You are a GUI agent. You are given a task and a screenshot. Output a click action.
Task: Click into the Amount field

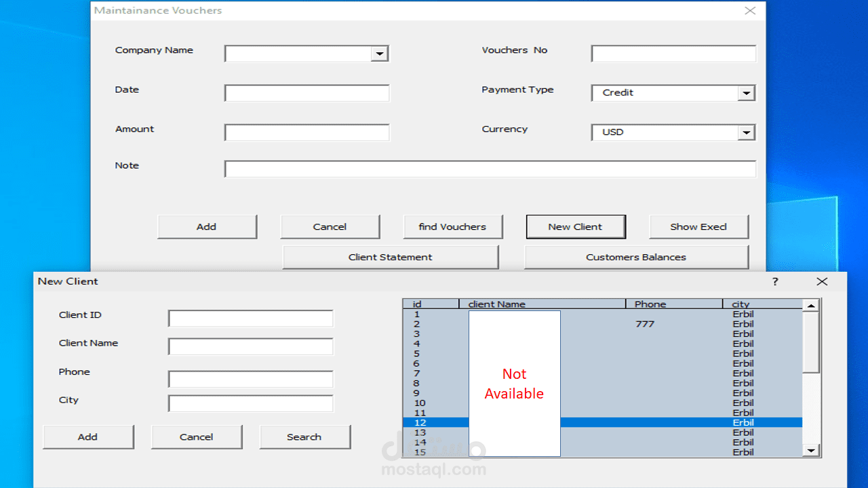pos(307,133)
